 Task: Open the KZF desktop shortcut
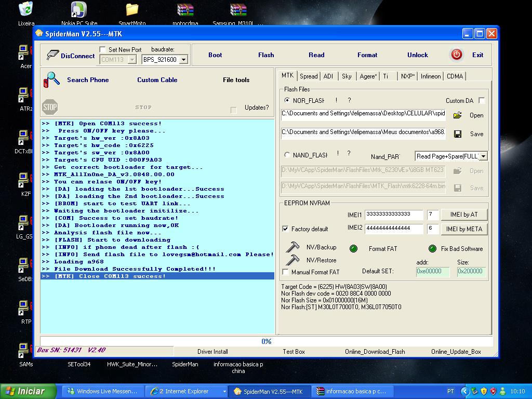coord(24,184)
